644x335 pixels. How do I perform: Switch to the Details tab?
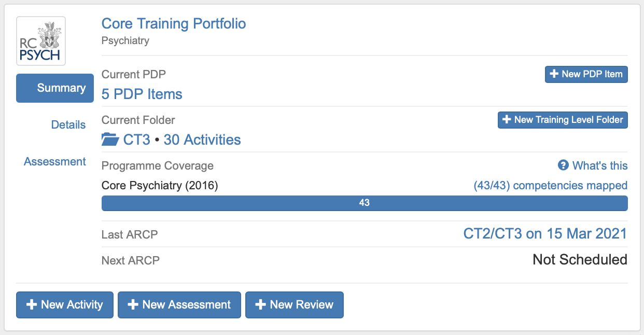[68, 125]
